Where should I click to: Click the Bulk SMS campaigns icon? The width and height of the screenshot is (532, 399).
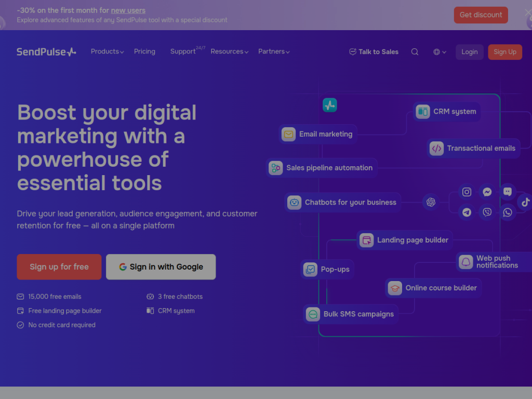(313, 314)
